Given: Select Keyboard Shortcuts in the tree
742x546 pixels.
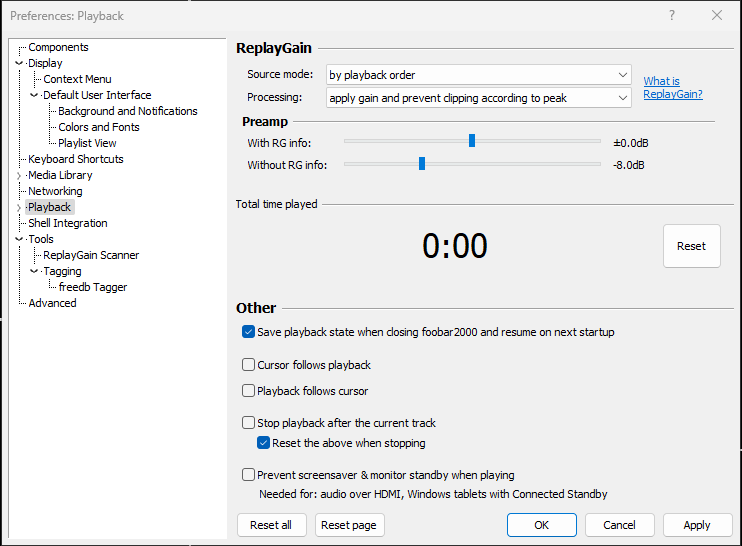Looking at the screenshot, I should point(76,159).
